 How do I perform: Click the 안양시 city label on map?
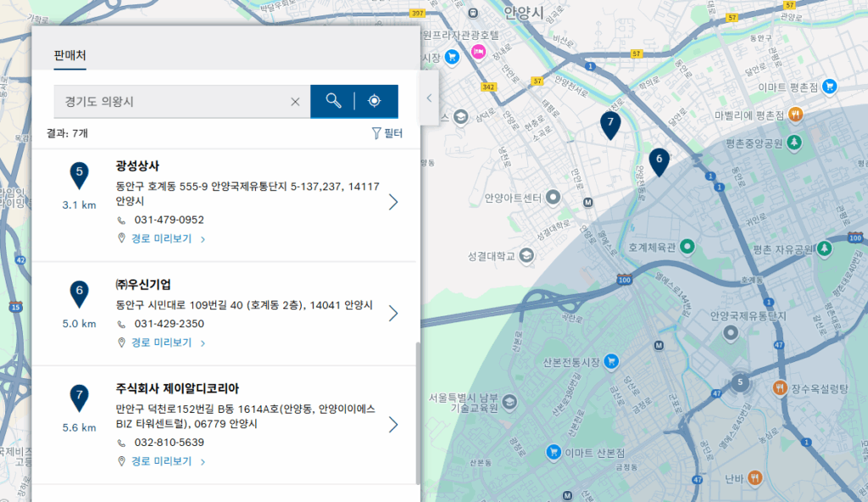pos(523,13)
